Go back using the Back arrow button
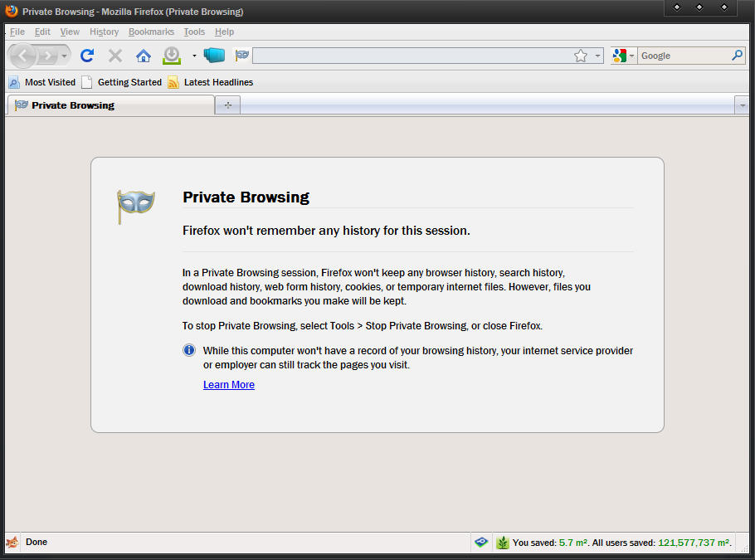 pos(22,56)
